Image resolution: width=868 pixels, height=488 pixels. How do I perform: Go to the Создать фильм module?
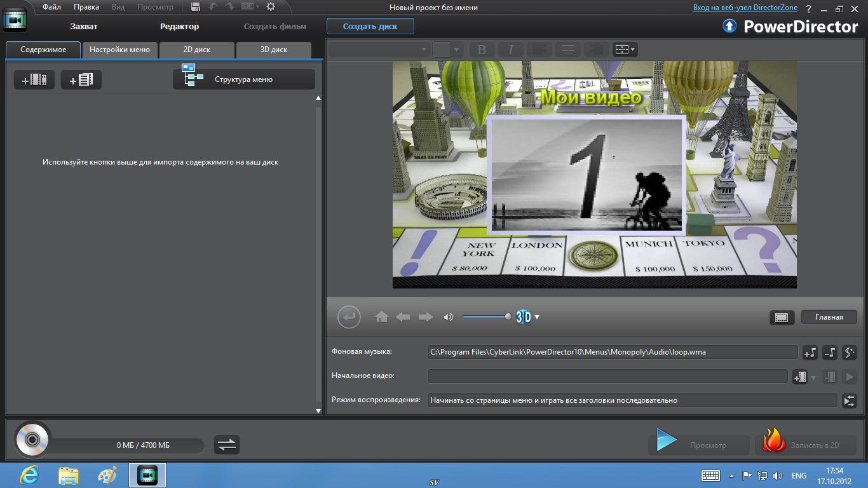(x=275, y=26)
